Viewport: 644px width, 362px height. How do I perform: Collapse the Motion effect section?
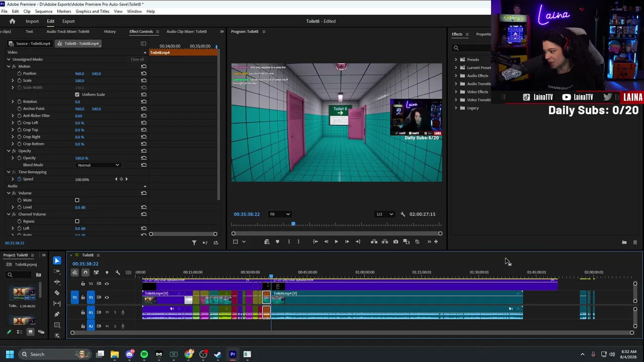[x=9, y=66]
